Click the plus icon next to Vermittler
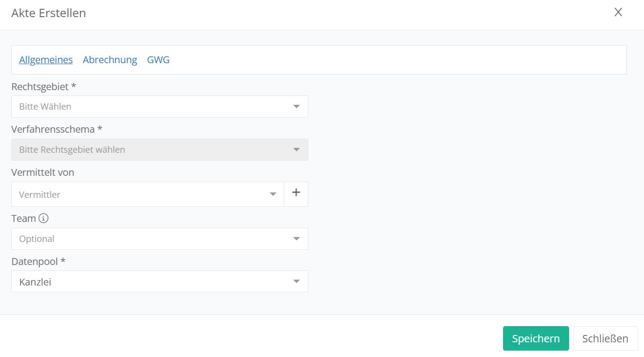 [296, 193]
